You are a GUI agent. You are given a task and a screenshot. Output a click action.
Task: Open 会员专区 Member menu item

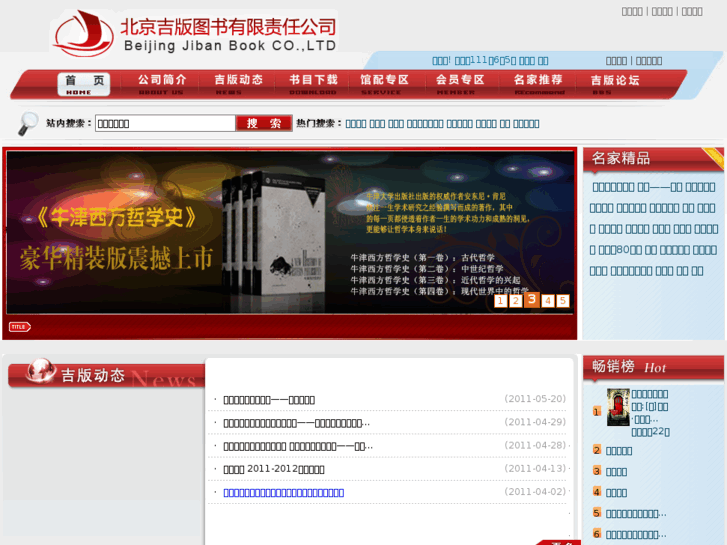[x=460, y=84]
